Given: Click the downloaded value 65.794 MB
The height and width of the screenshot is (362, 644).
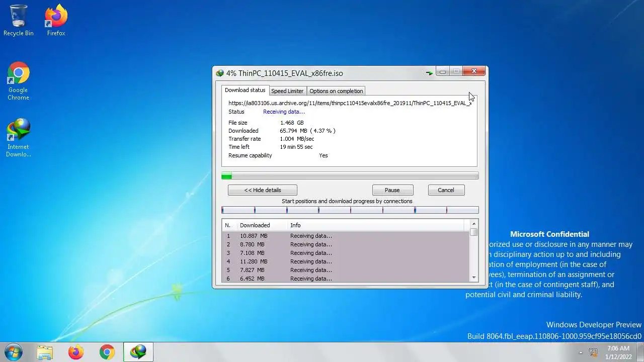Looking at the screenshot, I should coord(307,131).
